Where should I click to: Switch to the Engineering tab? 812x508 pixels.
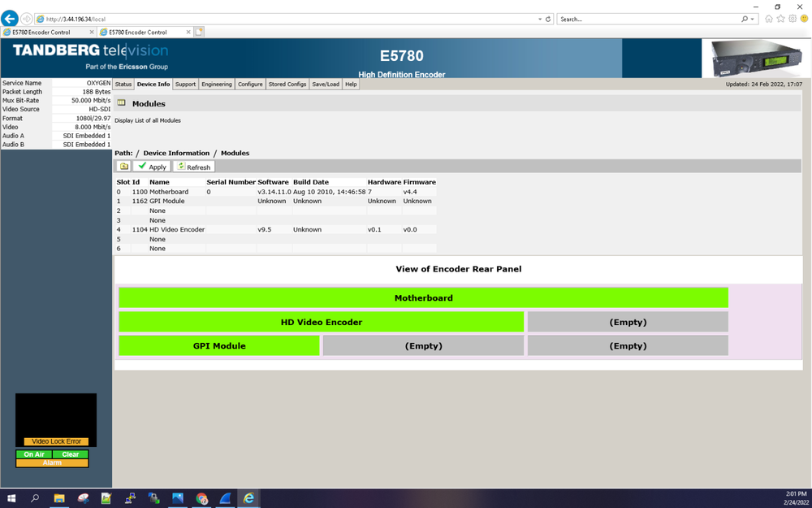click(216, 85)
